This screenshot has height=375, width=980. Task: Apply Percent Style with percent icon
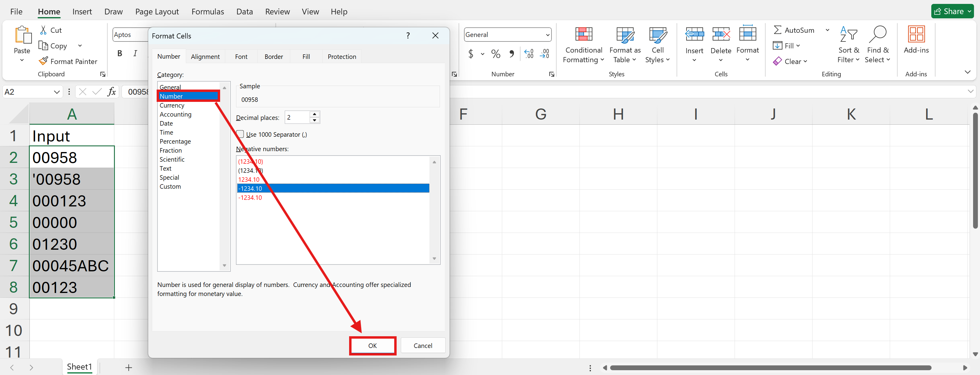click(x=495, y=54)
